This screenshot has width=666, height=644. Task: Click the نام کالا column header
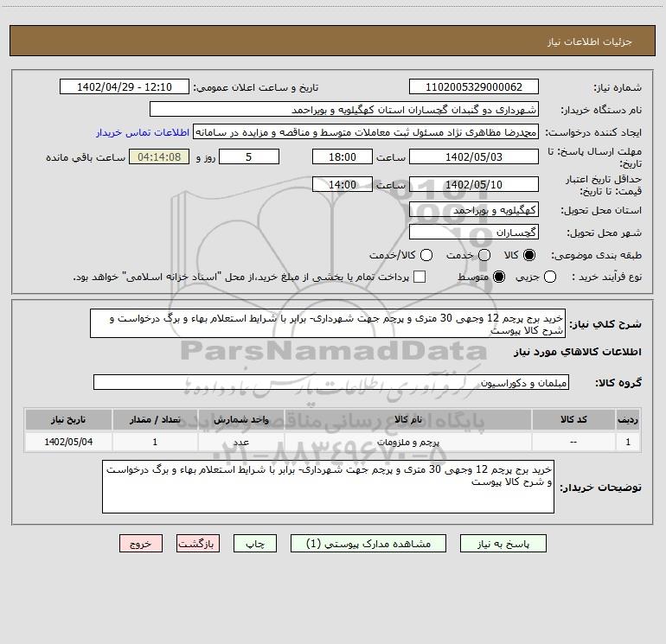[x=407, y=419]
